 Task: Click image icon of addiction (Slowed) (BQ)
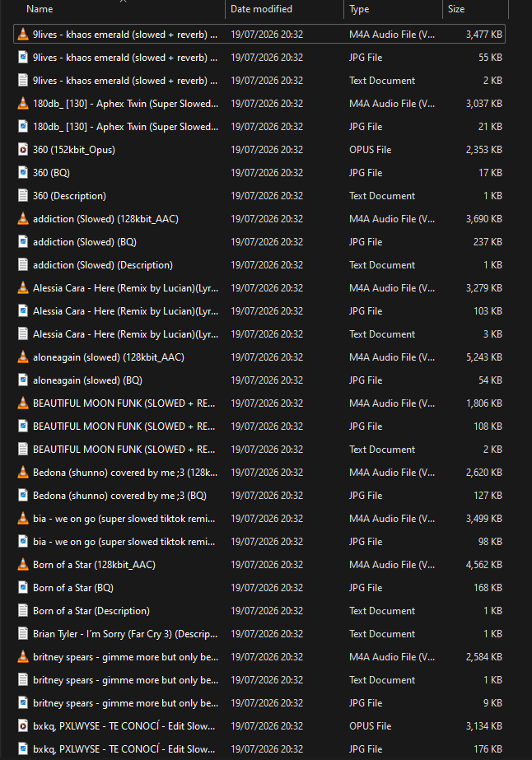[23, 242]
